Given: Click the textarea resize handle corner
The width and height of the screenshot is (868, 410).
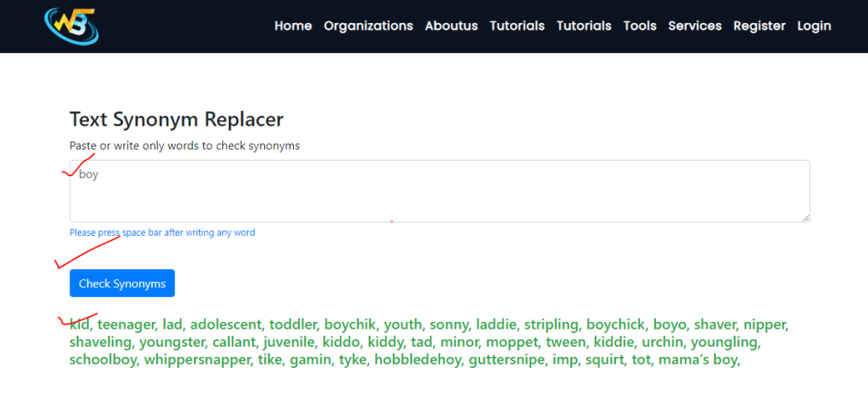Looking at the screenshot, I should click(806, 219).
